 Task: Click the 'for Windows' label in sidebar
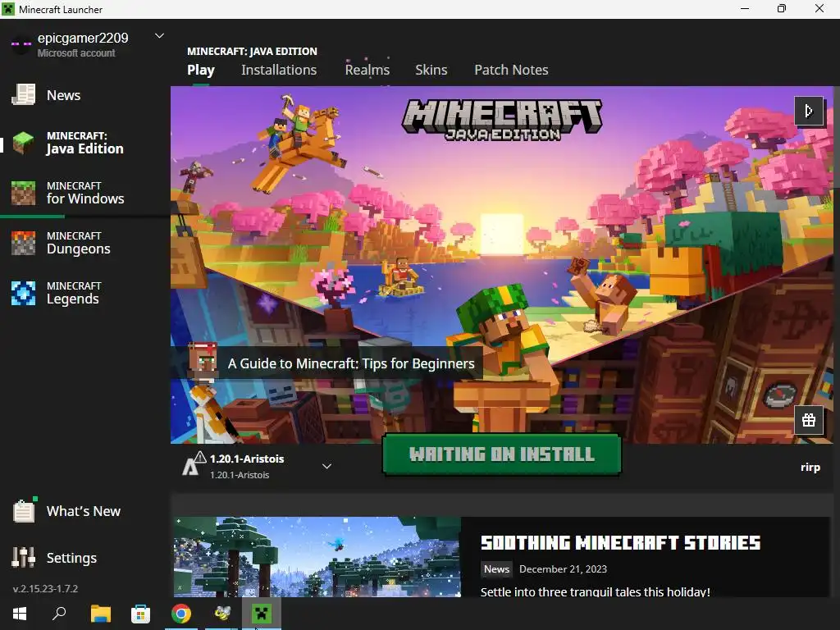click(85, 199)
